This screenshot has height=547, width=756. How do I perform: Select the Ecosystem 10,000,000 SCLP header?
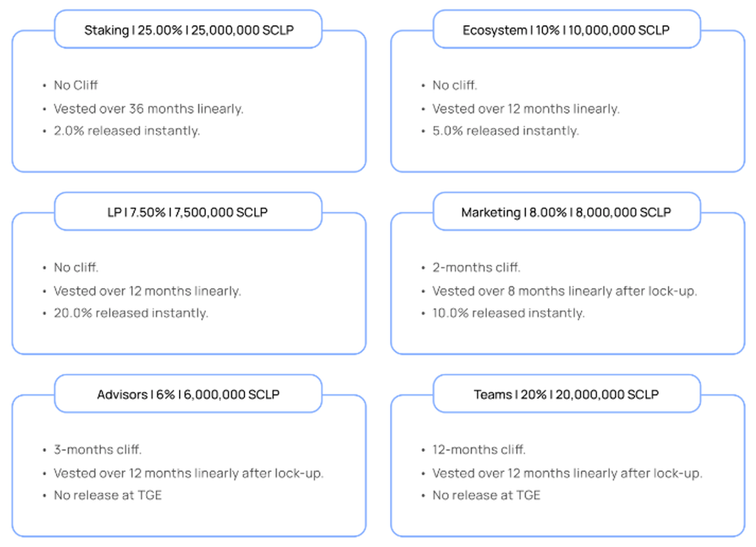tap(566, 30)
